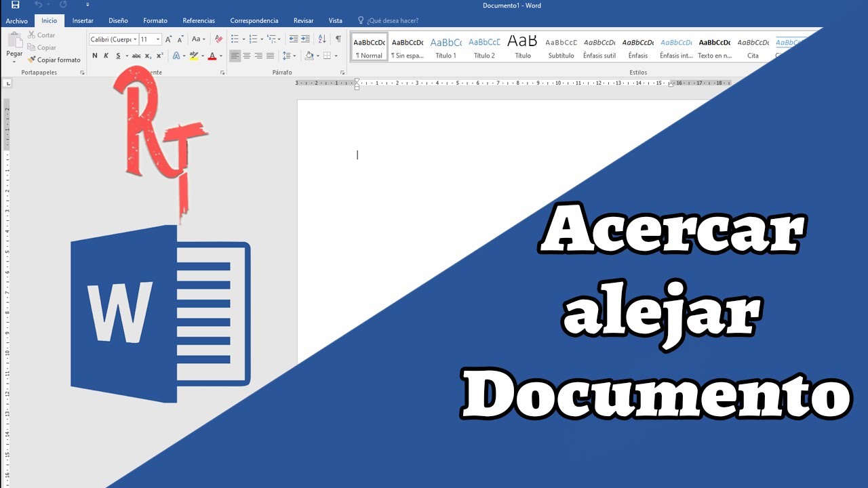Start a numbered list

253,39
